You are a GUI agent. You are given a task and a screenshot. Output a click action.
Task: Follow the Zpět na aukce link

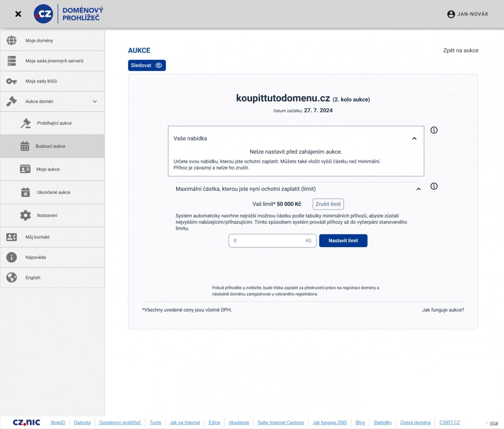tap(461, 50)
